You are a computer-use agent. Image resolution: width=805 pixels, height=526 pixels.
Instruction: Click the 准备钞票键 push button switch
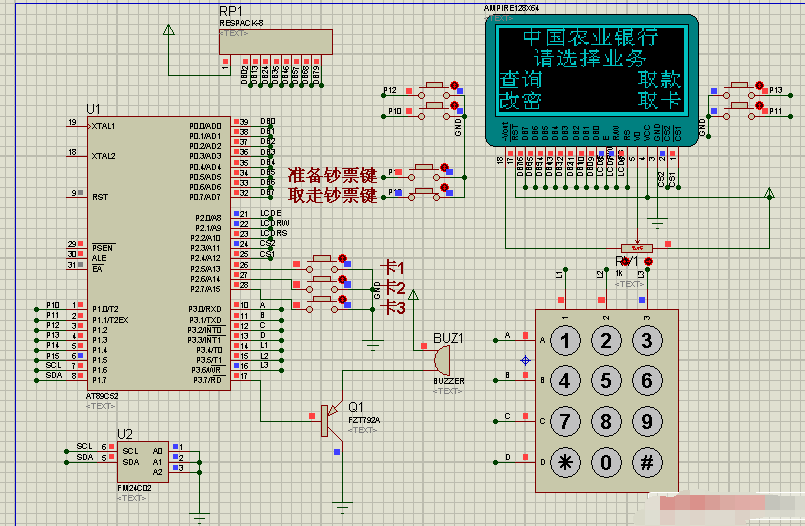[x=424, y=172]
